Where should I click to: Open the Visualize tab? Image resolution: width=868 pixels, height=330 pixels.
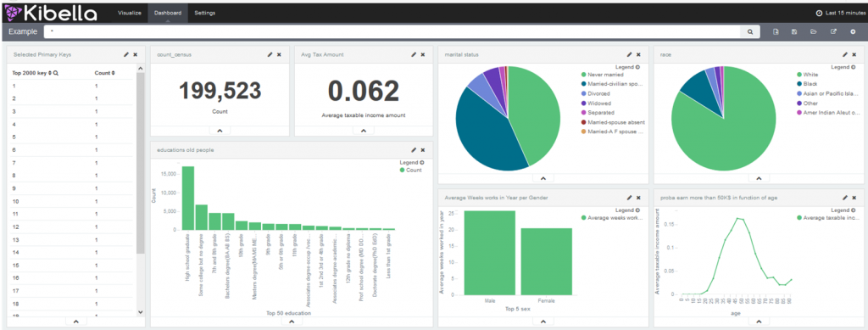tap(130, 13)
